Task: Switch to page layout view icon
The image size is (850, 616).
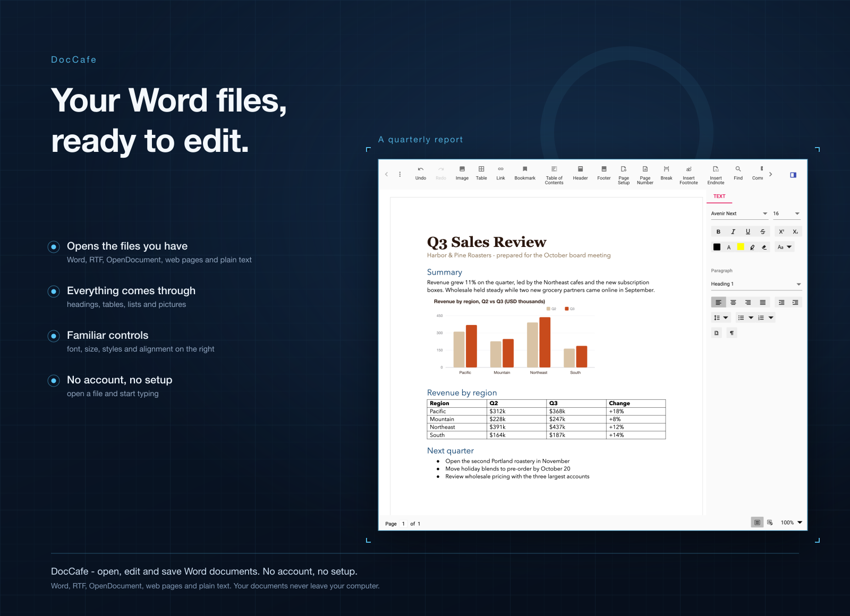Action: 757,523
